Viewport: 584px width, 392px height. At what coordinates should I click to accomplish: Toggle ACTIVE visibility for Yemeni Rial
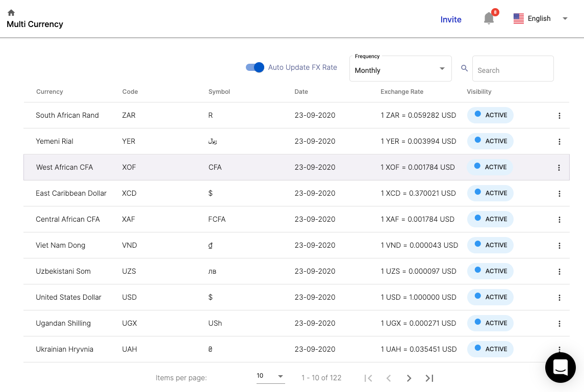click(490, 141)
